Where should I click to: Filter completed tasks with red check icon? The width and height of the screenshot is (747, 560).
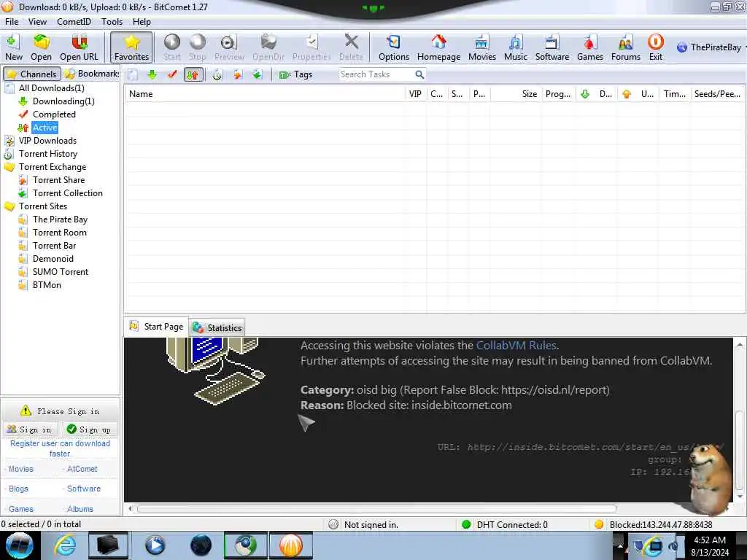coord(172,75)
